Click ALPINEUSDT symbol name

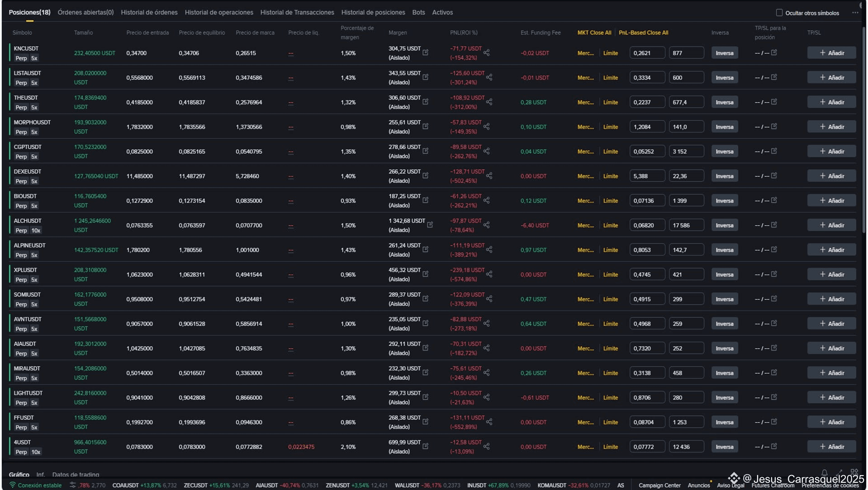click(29, 245)
